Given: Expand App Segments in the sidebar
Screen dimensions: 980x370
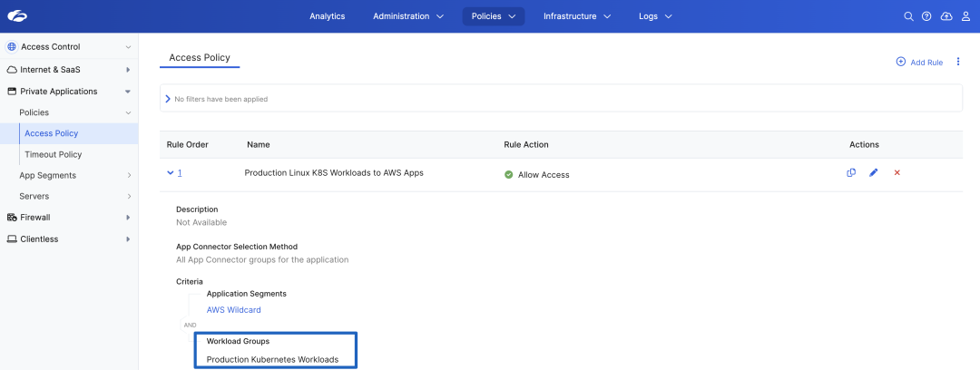Looking at the screenshot, I should [x=47, y=175].
